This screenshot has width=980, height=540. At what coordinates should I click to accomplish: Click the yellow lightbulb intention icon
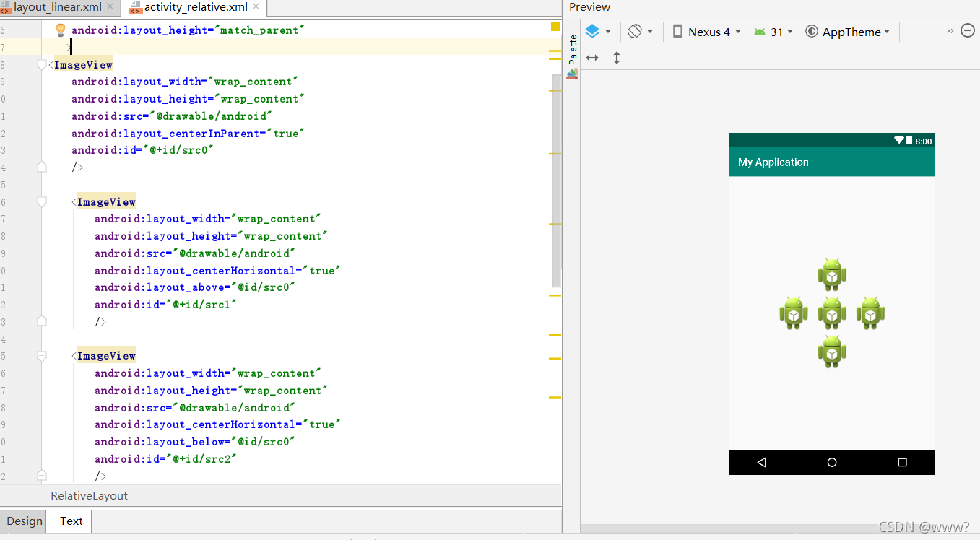coord(61,30)
